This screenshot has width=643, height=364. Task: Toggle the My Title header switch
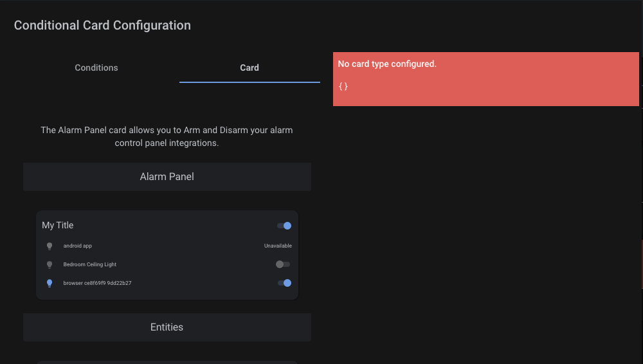tap(284, 226)
